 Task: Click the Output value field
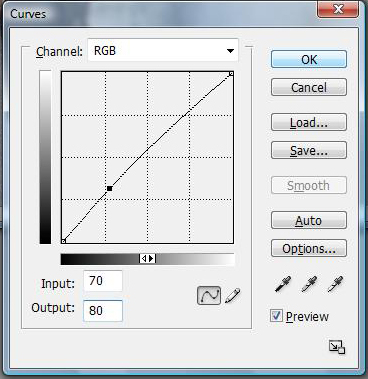[103, 311]
